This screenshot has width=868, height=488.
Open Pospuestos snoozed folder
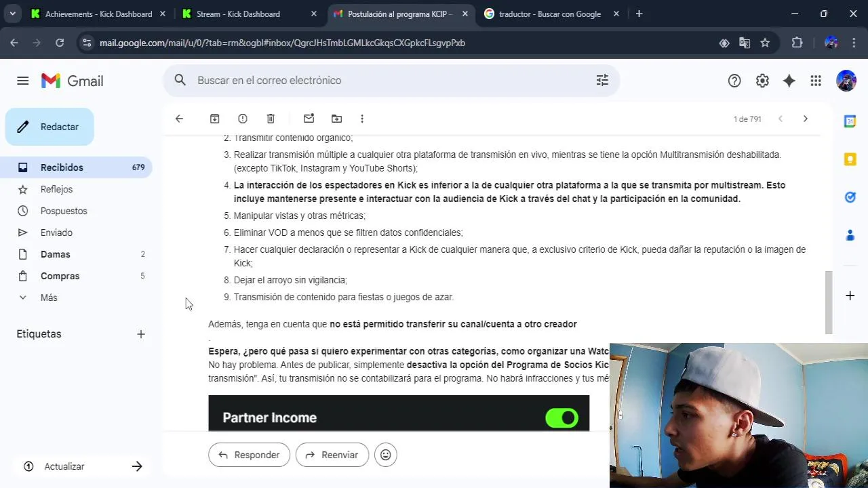76,211
